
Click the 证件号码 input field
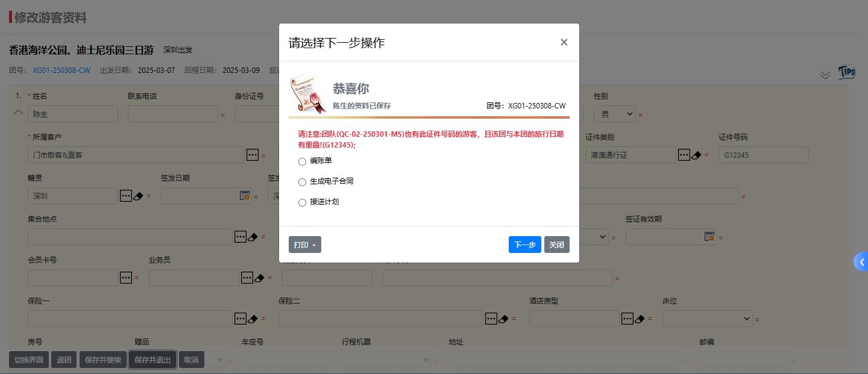(763, 155)
